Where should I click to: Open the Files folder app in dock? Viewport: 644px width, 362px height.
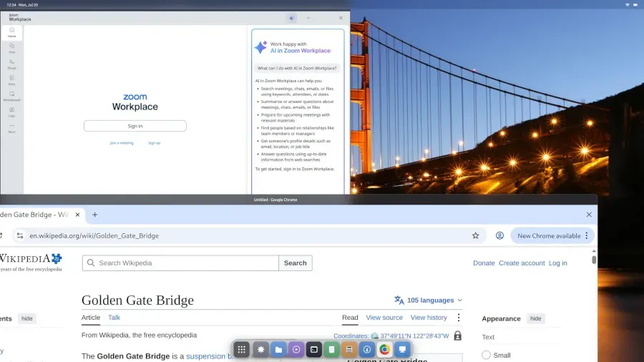pos(278,350)
